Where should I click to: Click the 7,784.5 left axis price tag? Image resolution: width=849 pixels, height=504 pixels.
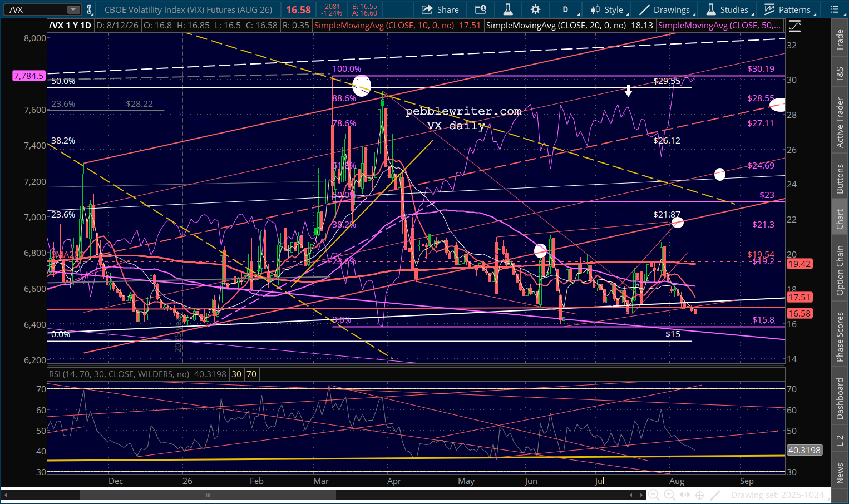click(29, 76)
